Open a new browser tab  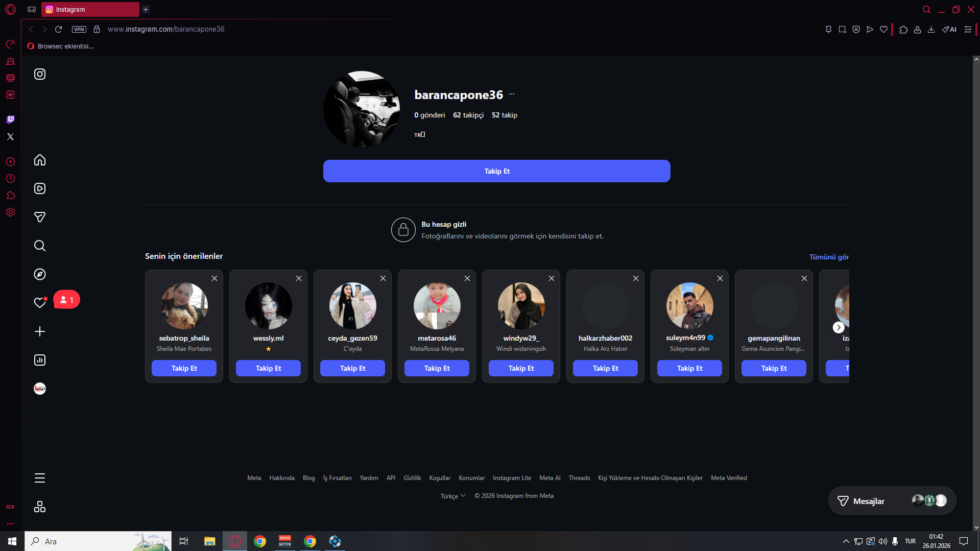pyautogui.click(x=146, y=9)
